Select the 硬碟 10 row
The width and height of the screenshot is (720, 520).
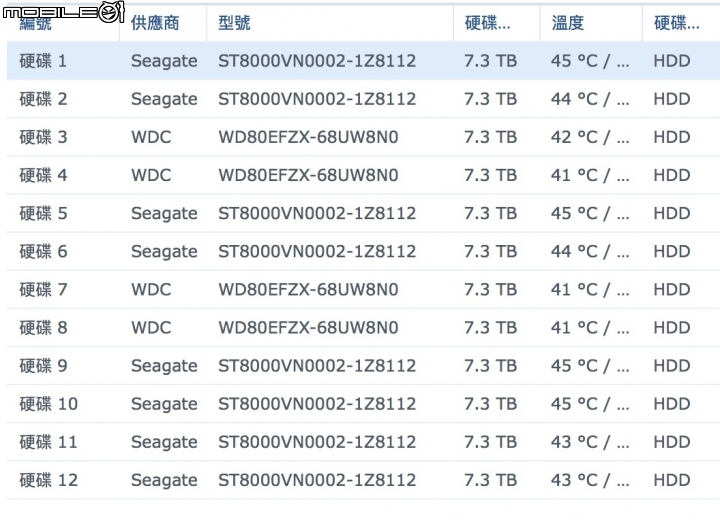pos(363,404)
